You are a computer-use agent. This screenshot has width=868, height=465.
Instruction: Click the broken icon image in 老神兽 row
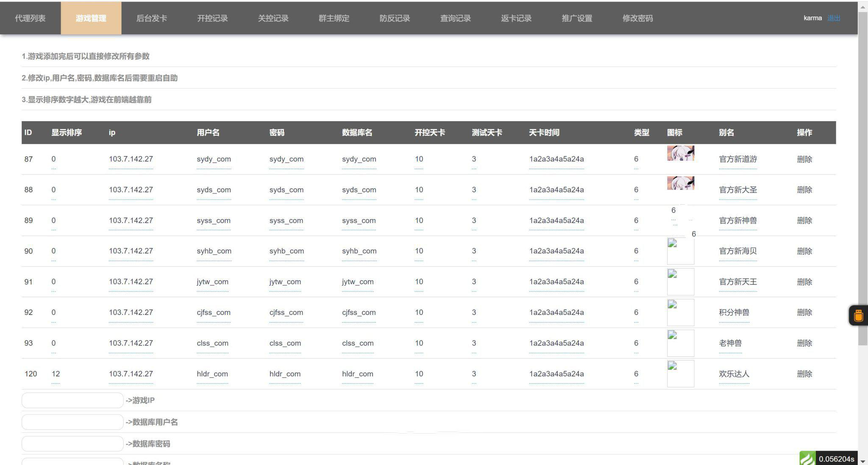tap(680, 343)
